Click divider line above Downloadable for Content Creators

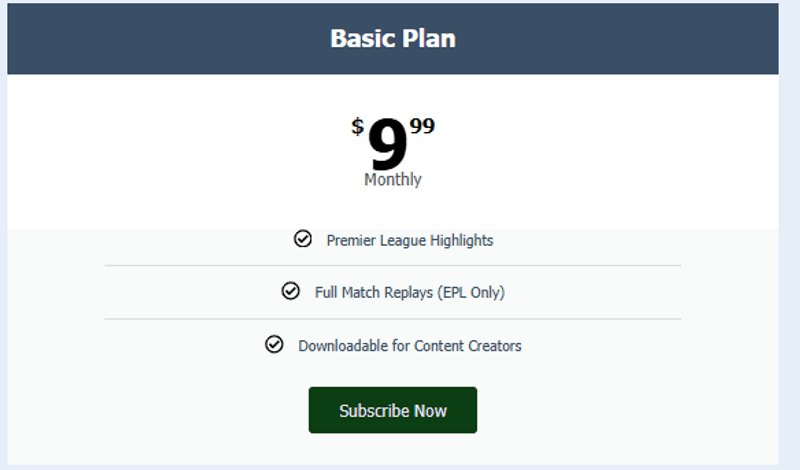pyautogui.click(x=392, y=319)
